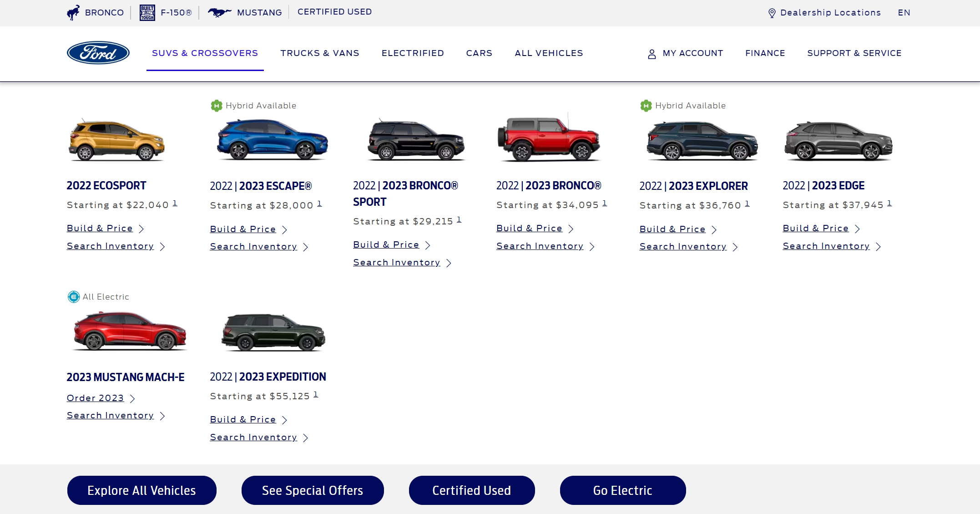Click the My Account person icon

[x=652, y=54]
